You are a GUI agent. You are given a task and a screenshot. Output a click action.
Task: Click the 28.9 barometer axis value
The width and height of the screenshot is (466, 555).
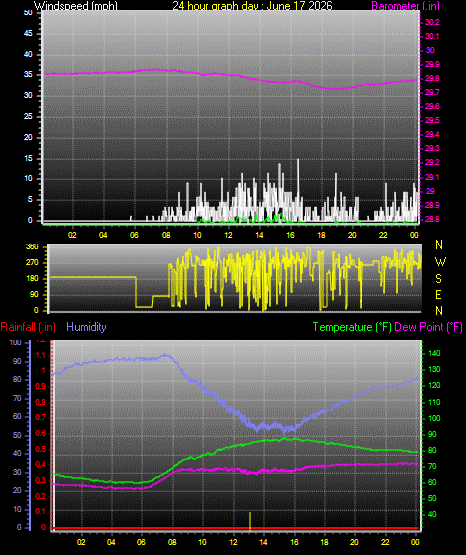(432, 205)
